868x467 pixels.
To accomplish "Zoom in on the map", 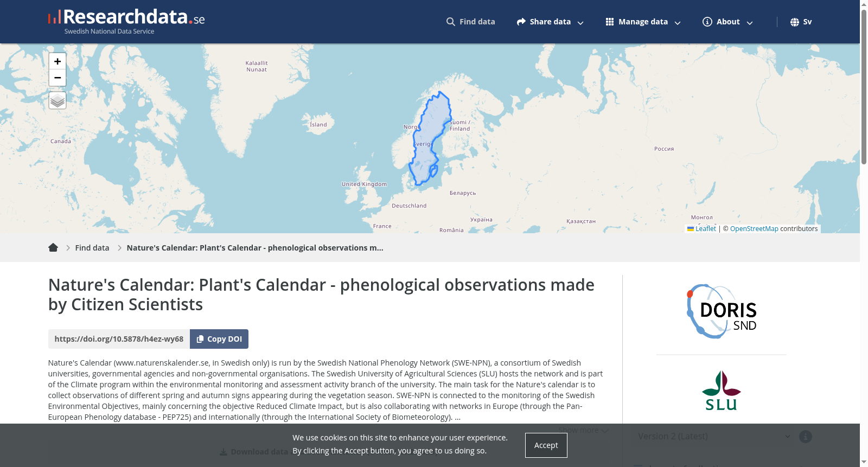I will pos(58,61).
